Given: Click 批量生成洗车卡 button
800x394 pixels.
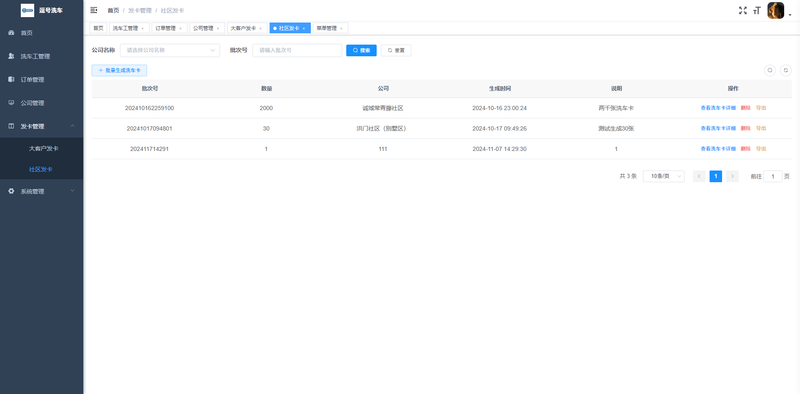Looking at the screenshot, I should (119, 70).
